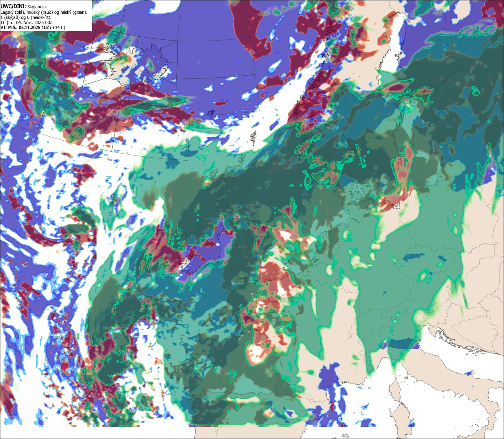
Task: Click the '1 (skýjað) og 0 (heiðskírt).' line
Action: click(x=26, y=17)
